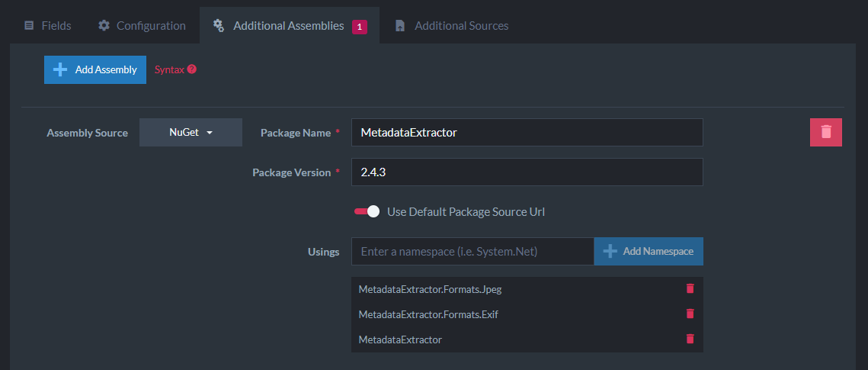Click the Add Namespace button

point(649,251)
